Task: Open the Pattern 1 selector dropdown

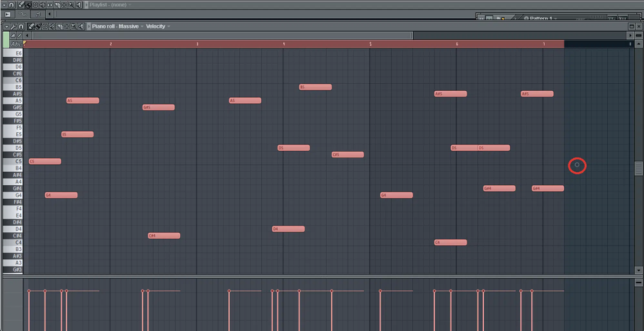Action: 540,18
